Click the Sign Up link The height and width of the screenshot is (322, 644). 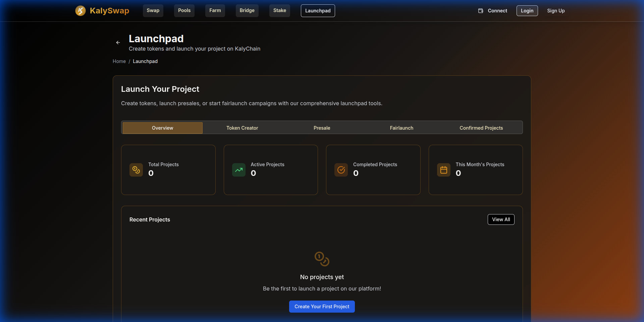tap(556, 10)
